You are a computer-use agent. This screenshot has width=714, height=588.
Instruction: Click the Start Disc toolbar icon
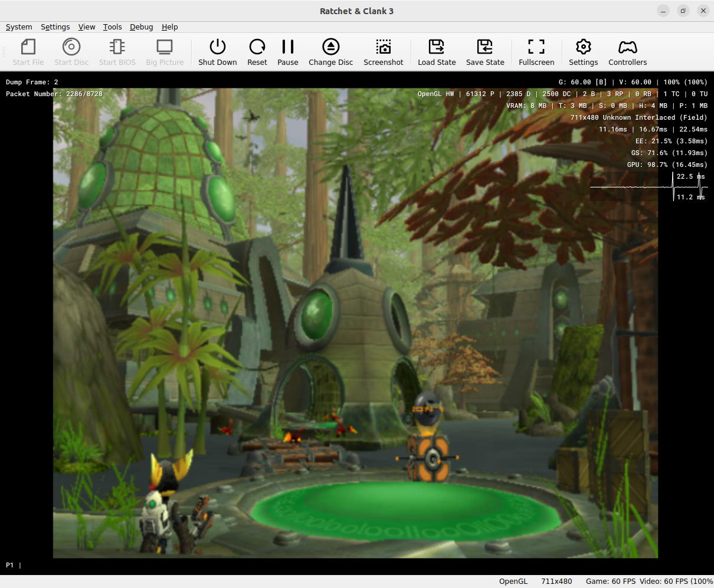71,47
